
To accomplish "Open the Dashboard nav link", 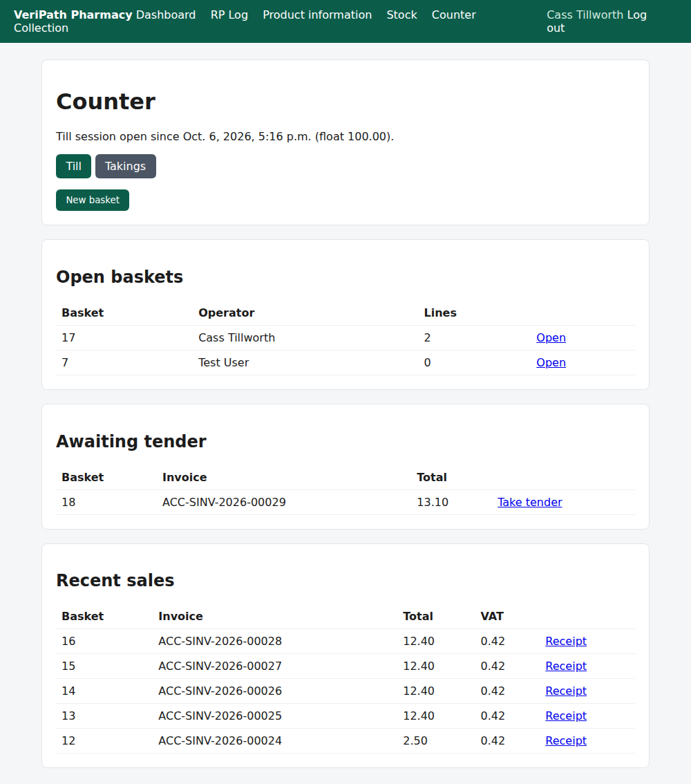I will [165, 15].
